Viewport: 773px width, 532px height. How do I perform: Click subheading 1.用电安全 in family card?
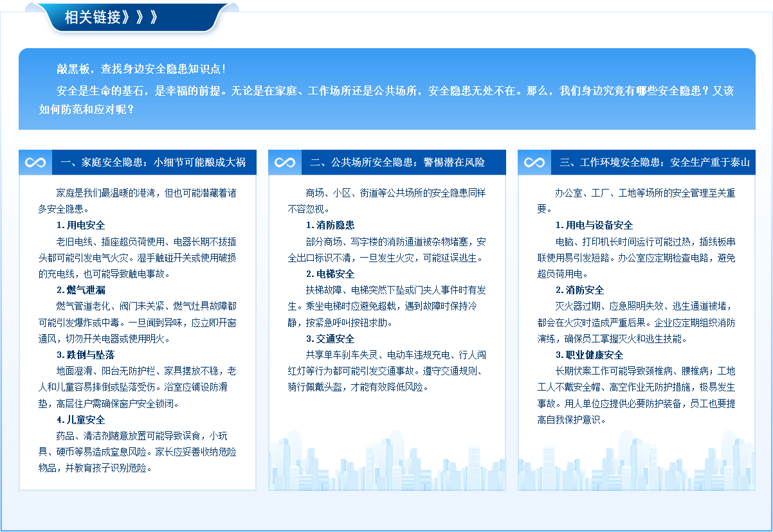point(81,226)
